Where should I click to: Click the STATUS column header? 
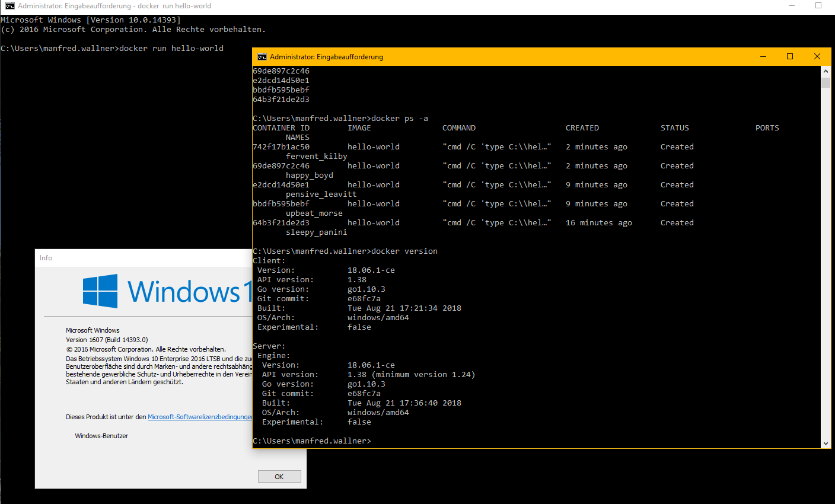point(675,128)
